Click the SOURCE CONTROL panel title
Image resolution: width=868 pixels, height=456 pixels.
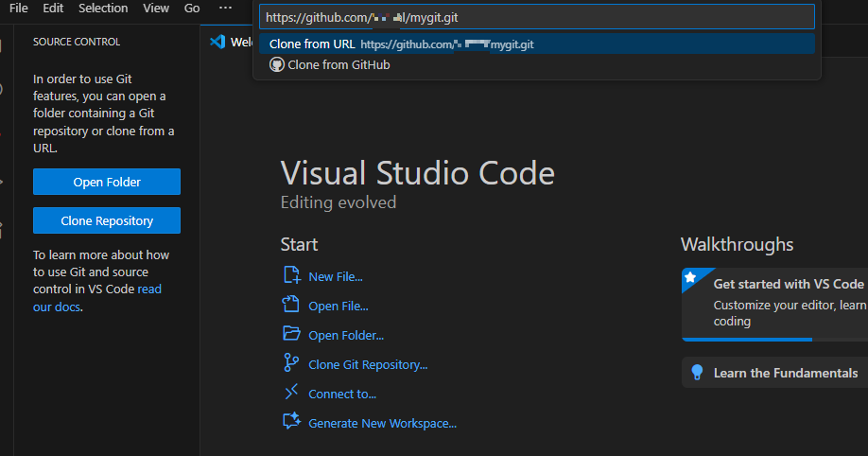coord(77,43)
